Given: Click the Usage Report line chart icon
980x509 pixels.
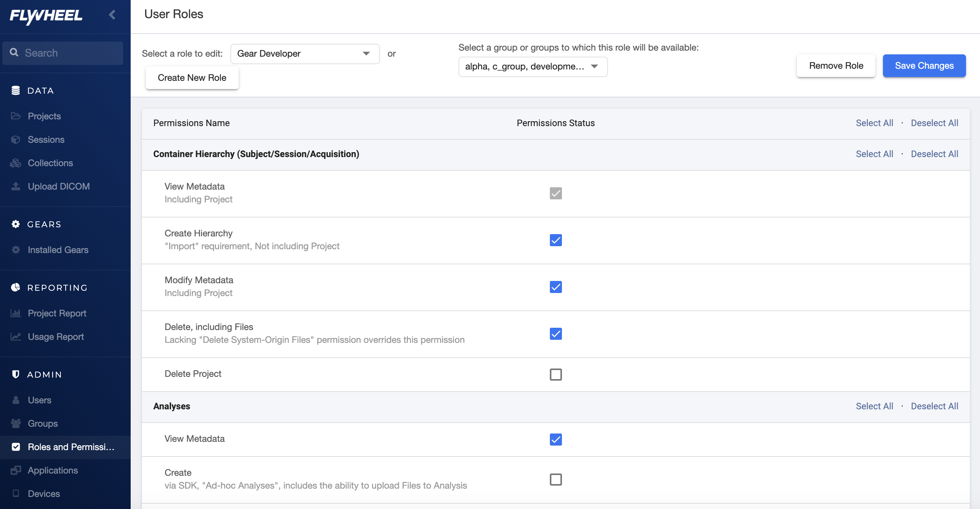Looking at the screenshot, I should (x=15, y=337).
